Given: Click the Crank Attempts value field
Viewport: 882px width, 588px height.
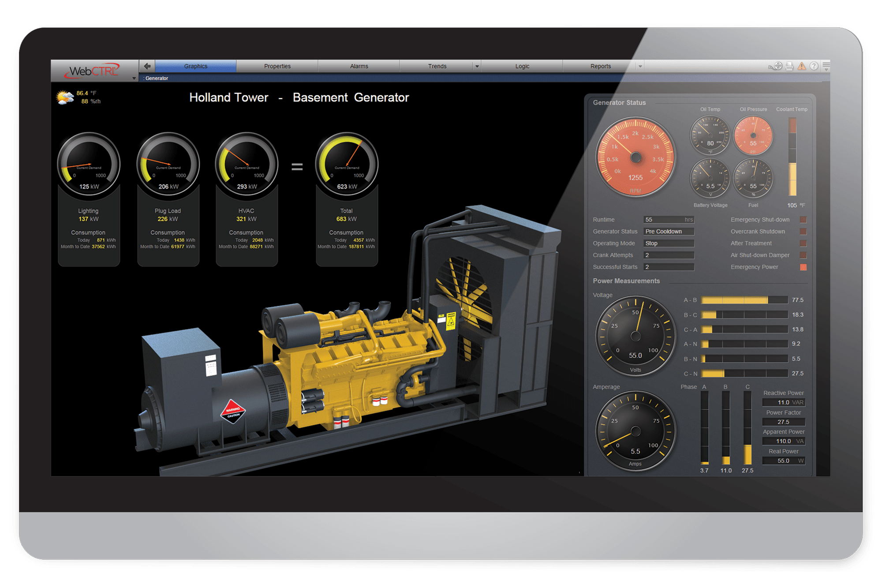Looking at the screenshot, I should click(x=669, y=255).
